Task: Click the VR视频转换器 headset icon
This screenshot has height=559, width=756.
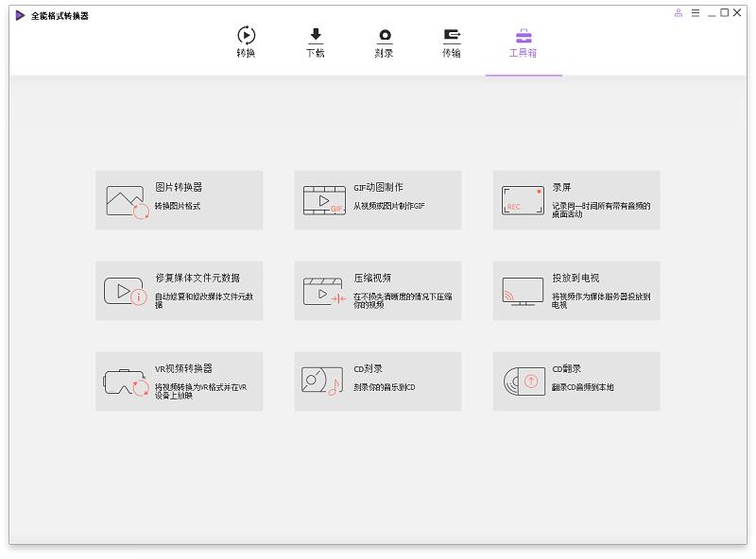Action: coord(127,382)
